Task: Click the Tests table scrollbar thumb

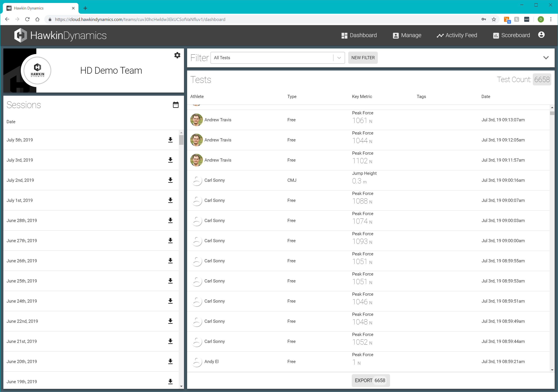Action: click(552, 113)
